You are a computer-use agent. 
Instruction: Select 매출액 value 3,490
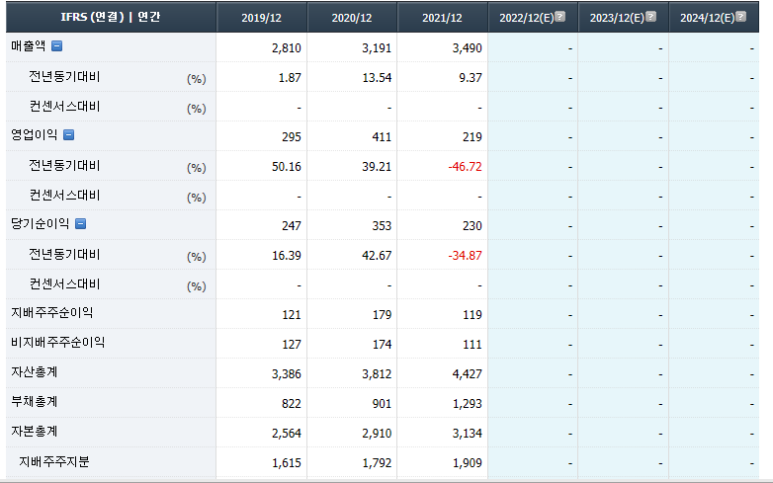coord(467,48)
